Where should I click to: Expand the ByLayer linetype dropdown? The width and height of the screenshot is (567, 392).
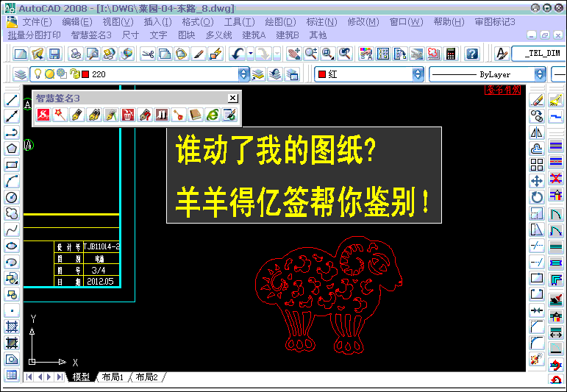tap(541, 74)
